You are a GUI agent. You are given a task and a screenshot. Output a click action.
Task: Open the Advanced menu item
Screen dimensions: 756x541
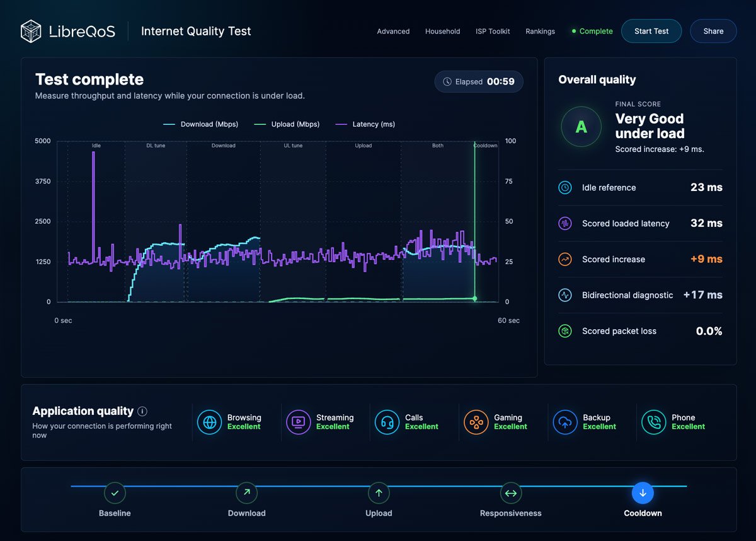click(x=393, y=31)
